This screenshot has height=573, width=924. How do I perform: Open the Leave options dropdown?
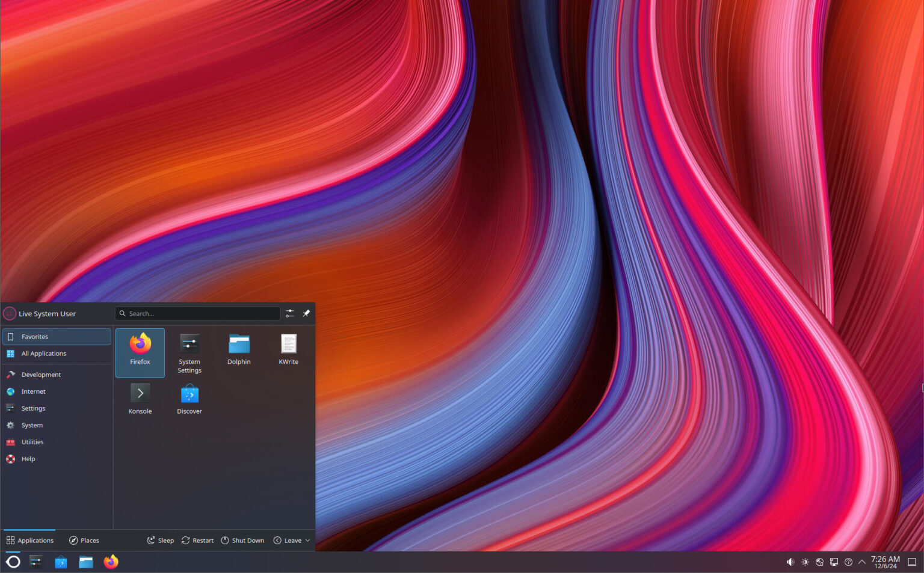(291, 540)
